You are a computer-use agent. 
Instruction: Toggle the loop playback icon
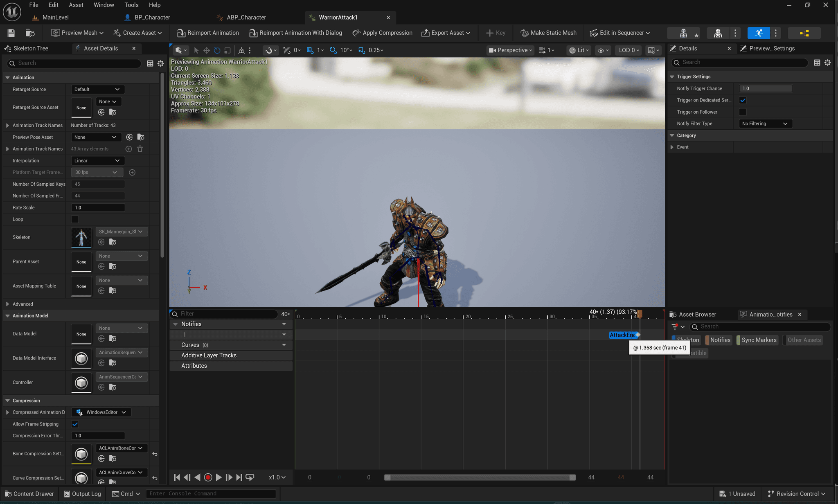pos(250,477)
